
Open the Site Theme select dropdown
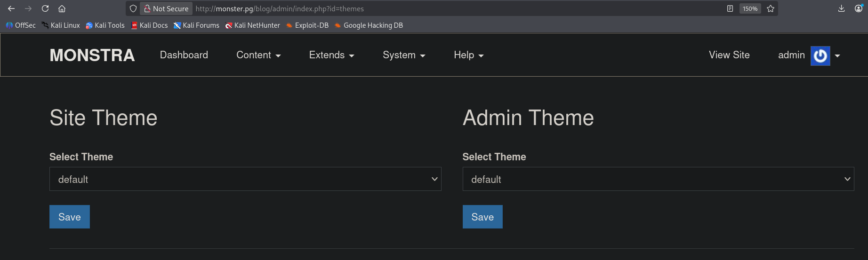(x=245, y=179)
